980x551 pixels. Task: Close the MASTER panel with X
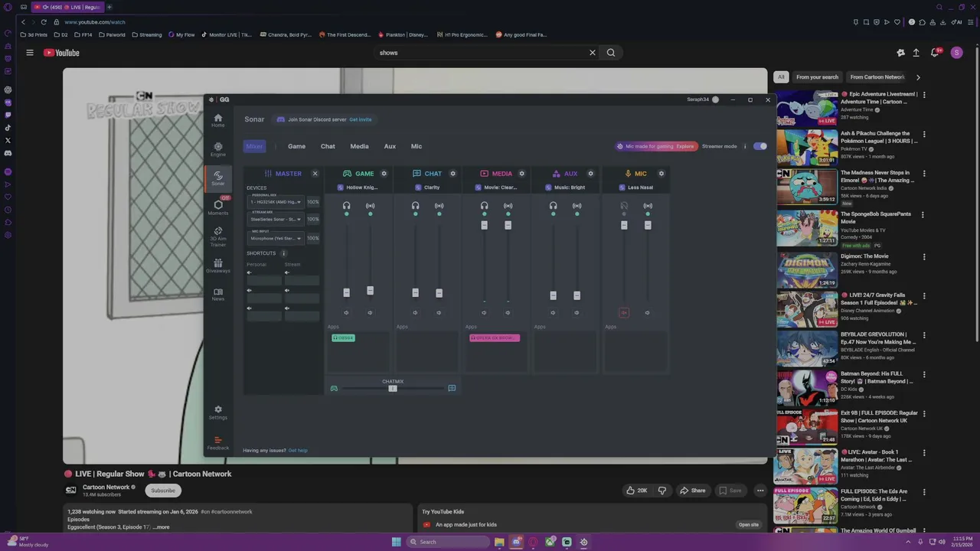(315, 174)
